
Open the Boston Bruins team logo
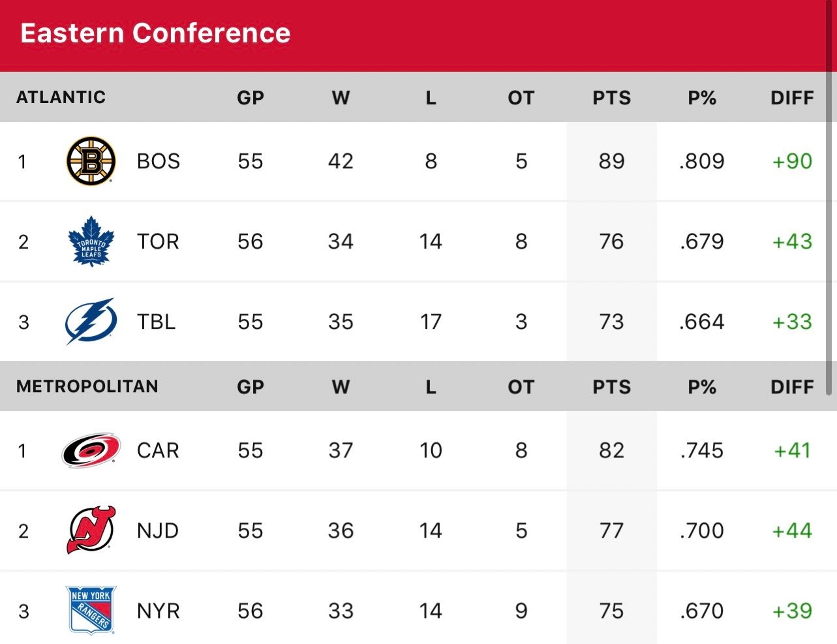point(91,161)
